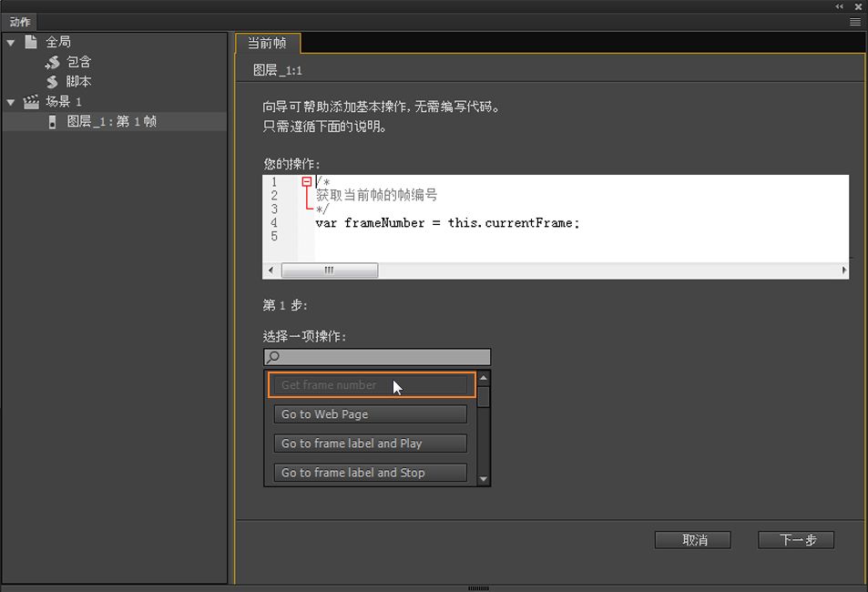868x592 pixels.
Task: Select the 包含 tree item
Action: (78, 62)
